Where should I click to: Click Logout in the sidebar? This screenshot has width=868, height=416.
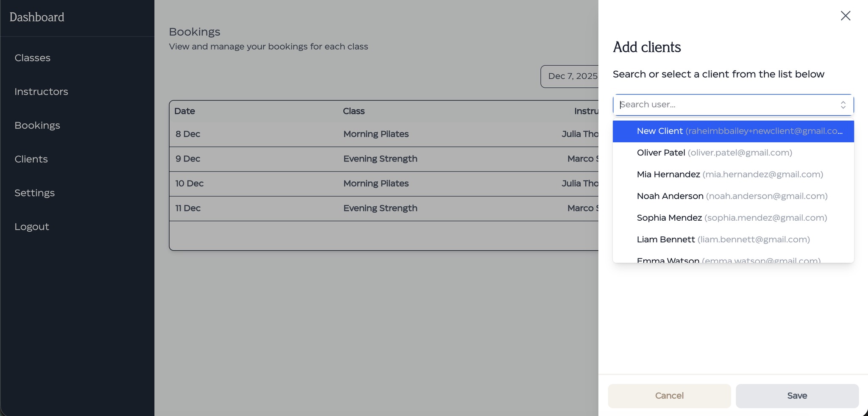pyautogui.click(x=32, y=227)
